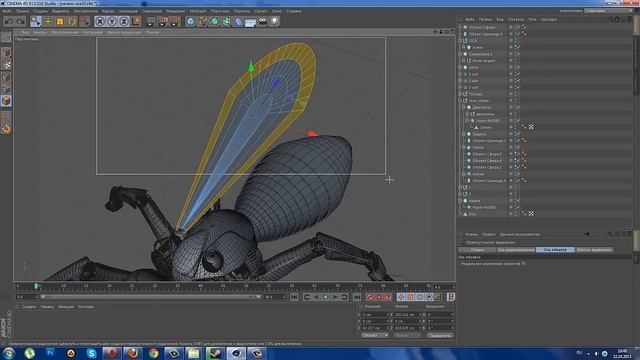Screen dimensions: 640x360
Task: Toggle position keyframe channel icon
Action: (401, 297)
